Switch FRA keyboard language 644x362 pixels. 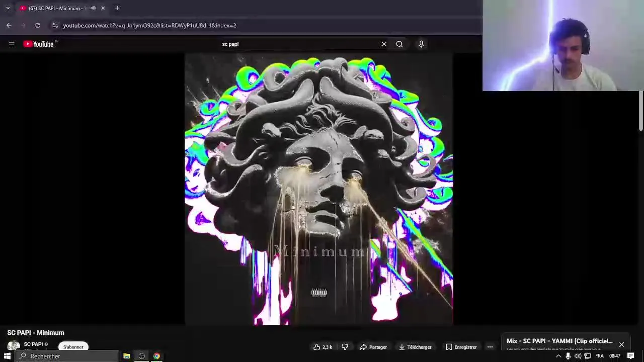[599, 356]
